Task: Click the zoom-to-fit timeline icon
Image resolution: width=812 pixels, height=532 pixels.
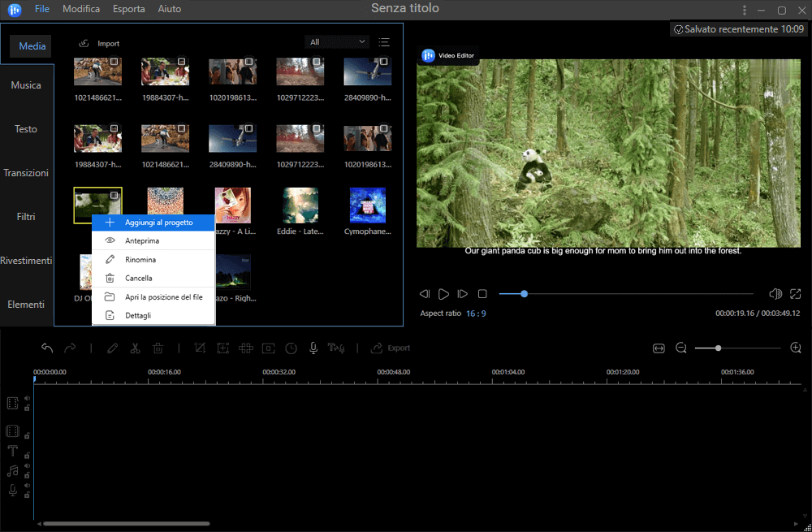Action: (659, 348)
